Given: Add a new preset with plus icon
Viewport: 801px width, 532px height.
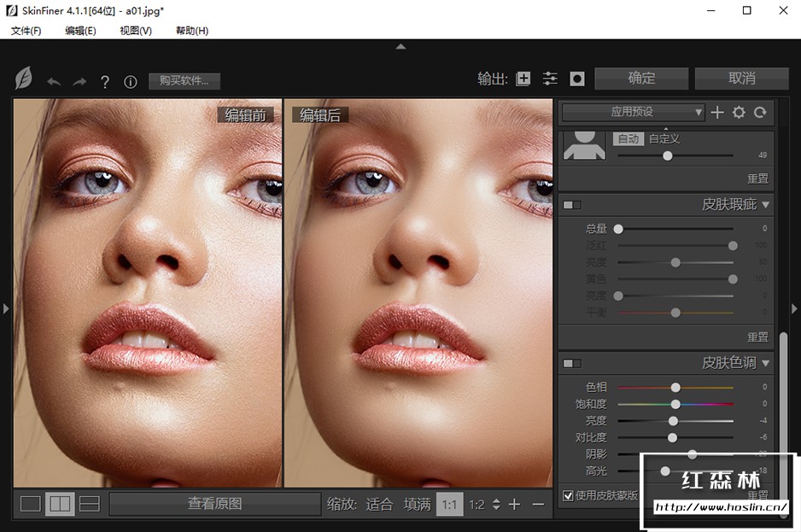Looking at the screenshot, I should (x=717, y=112).
